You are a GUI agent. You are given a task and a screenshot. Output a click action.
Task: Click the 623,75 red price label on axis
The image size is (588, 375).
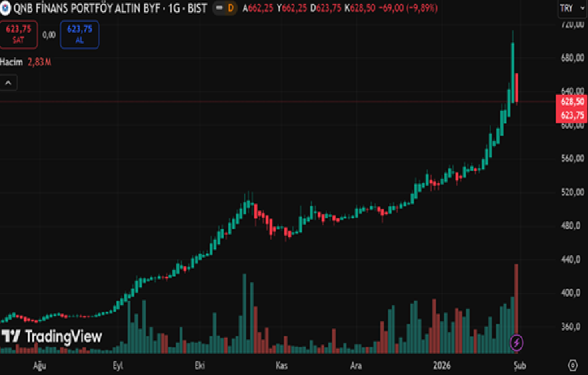click(x=571, y=115)
